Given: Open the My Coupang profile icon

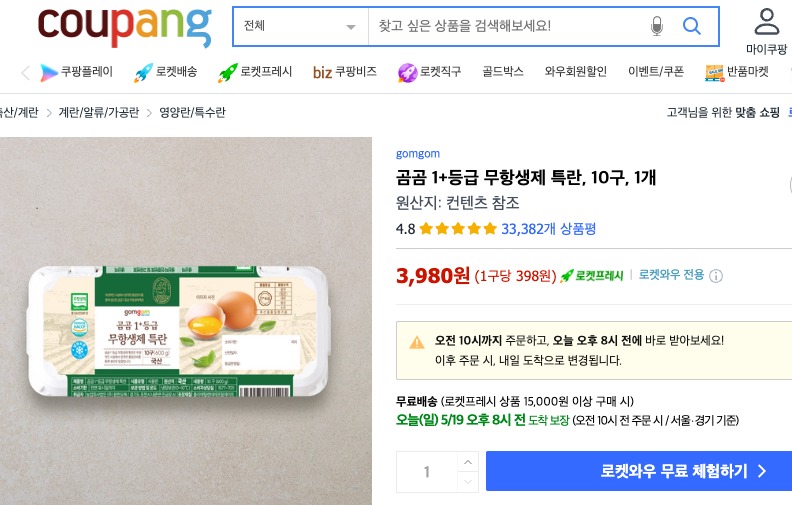Looking at the screenshot, I should 767,22.
